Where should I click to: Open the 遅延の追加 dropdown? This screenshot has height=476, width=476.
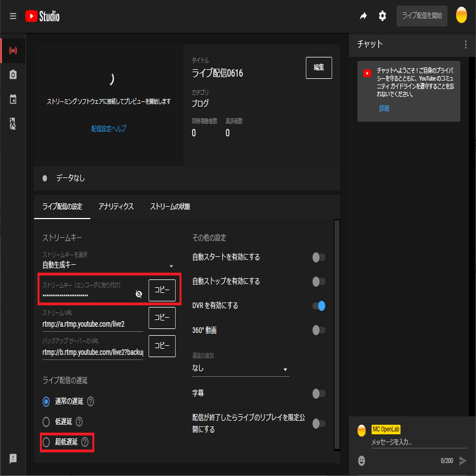click(240, 368)
